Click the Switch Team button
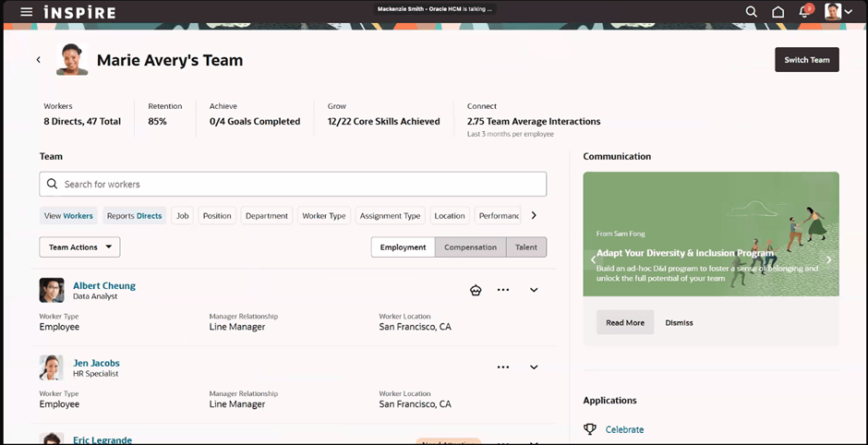Image resolution: width=868 pixels, height=445 pixels. pyautogui.click(x=806, y=60)
